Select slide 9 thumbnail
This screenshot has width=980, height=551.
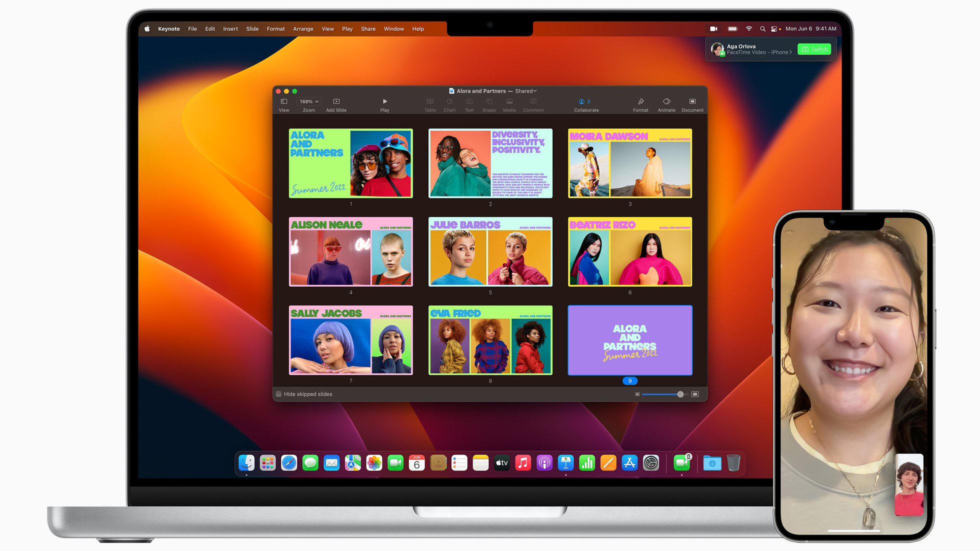click(629, 340)
